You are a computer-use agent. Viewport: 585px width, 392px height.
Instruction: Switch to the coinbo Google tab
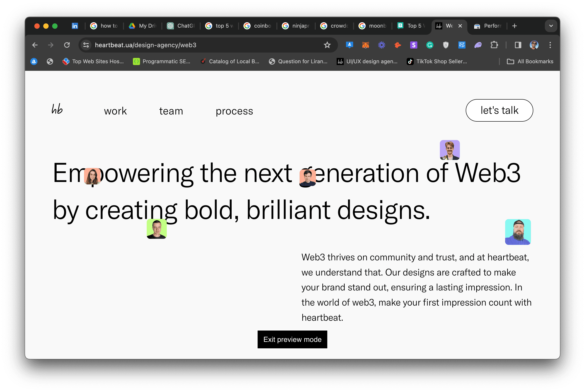pyautogui.click(x=257, y=26)
